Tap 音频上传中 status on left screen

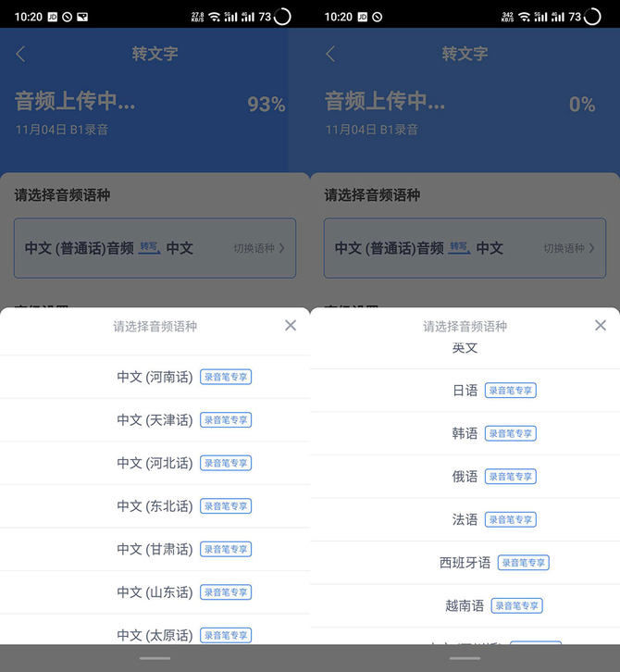coord(75,101)
